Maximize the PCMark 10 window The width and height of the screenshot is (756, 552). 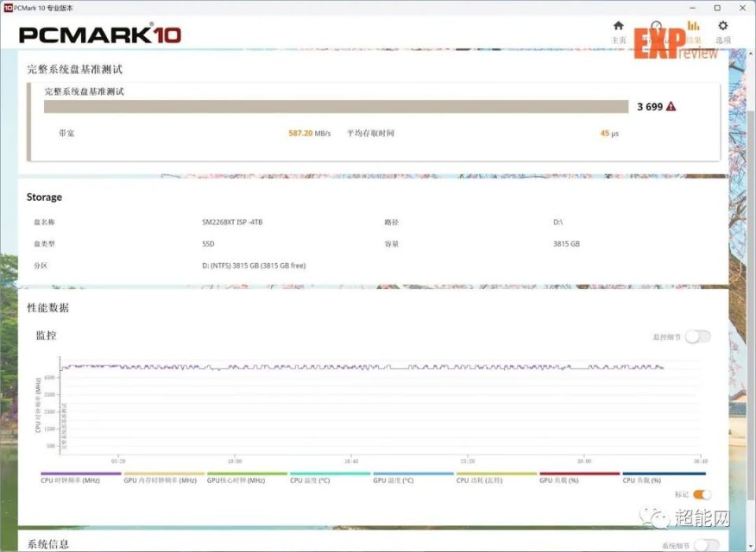pos(717,8)
